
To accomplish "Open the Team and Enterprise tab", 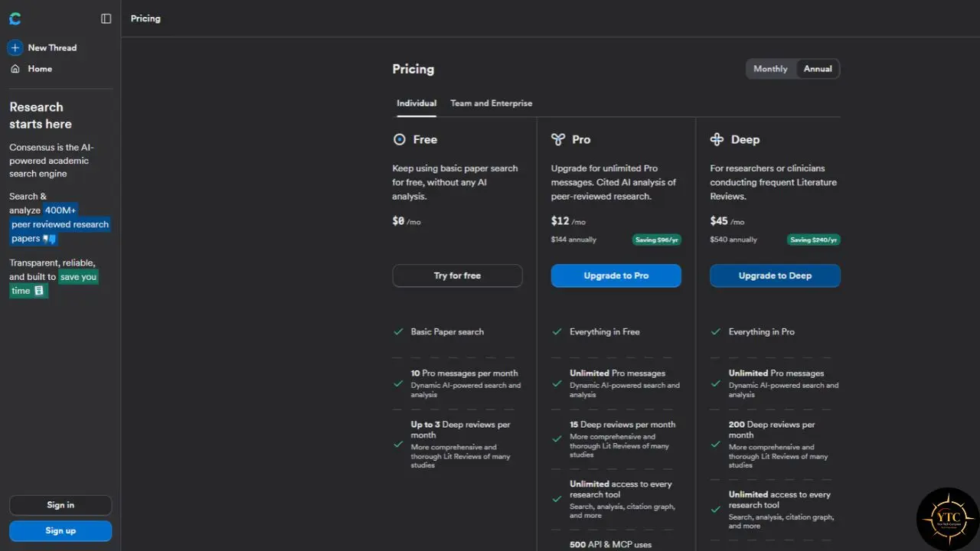I will click(492, 103).
